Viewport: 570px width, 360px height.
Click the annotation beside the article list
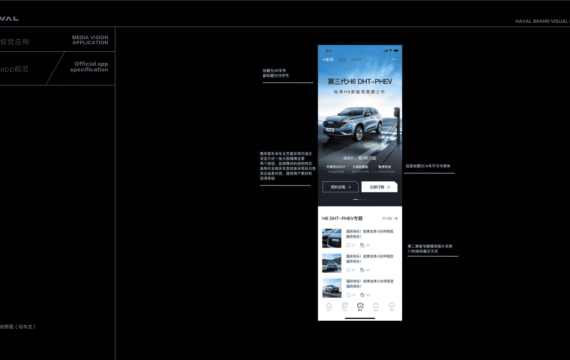[430, 249]
